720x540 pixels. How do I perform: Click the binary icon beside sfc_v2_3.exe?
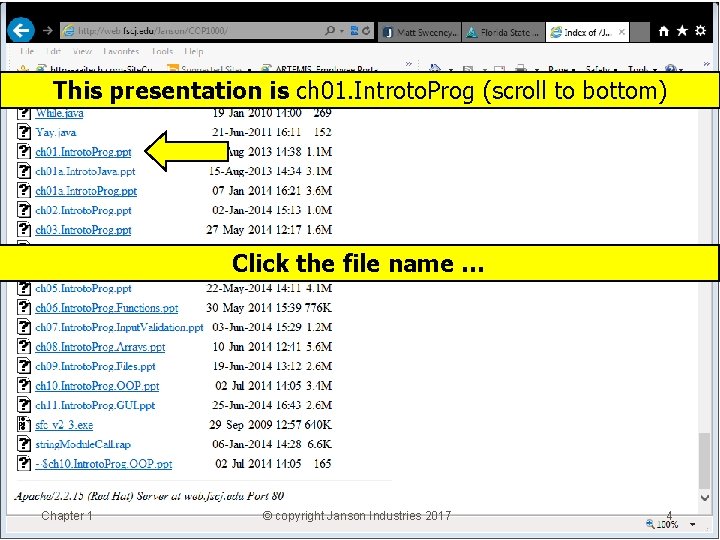23,424
